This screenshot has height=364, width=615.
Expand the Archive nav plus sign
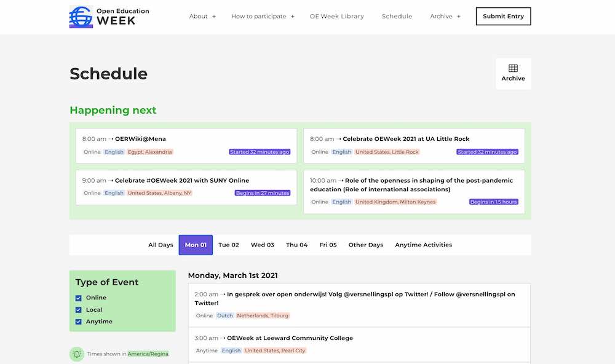tap(458, 17)
